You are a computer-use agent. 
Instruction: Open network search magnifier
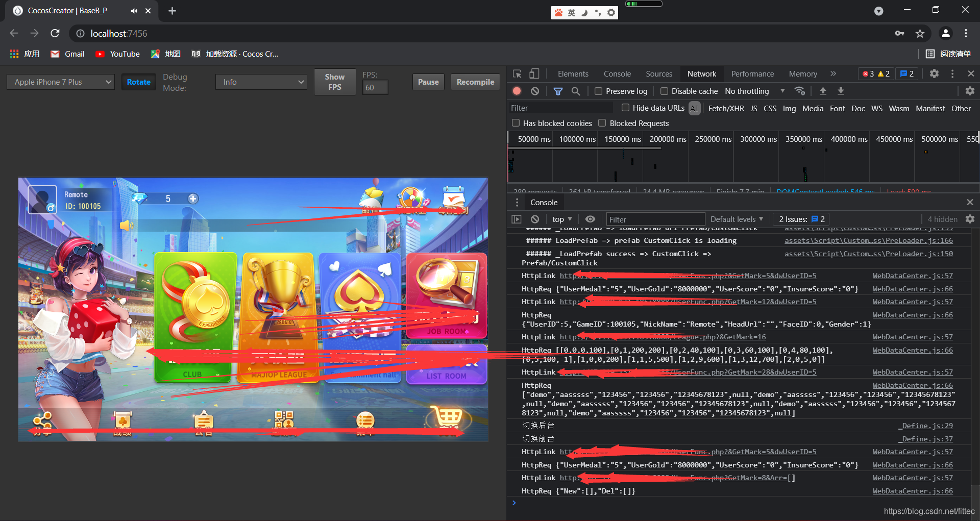tap(576, 91)
